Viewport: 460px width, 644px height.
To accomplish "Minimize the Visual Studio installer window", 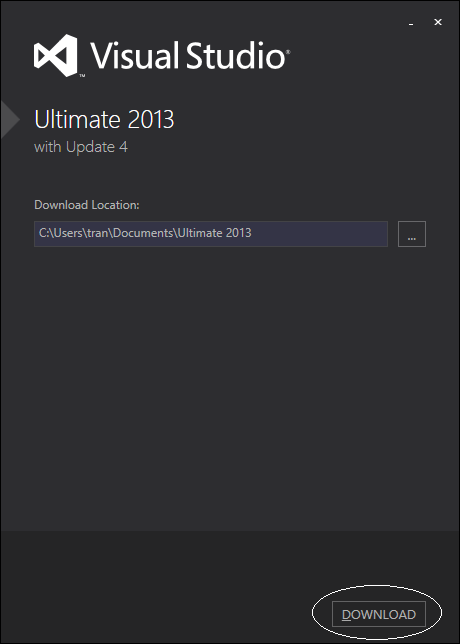I will (x=411, y=23).
